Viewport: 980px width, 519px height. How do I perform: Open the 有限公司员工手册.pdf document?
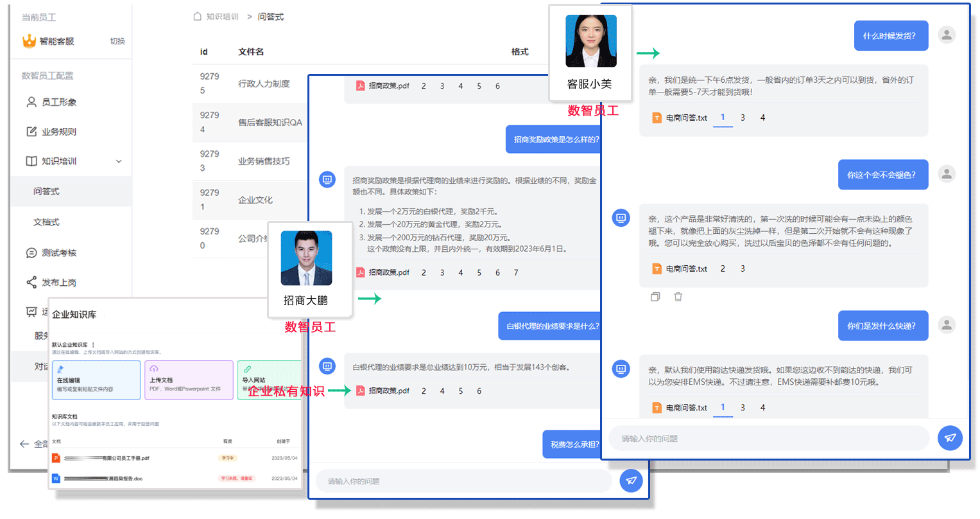[107, 459]
